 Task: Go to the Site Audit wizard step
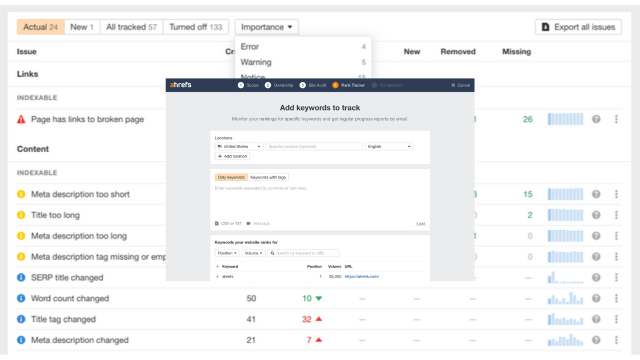pyautogui.click(x=313, y=85)
